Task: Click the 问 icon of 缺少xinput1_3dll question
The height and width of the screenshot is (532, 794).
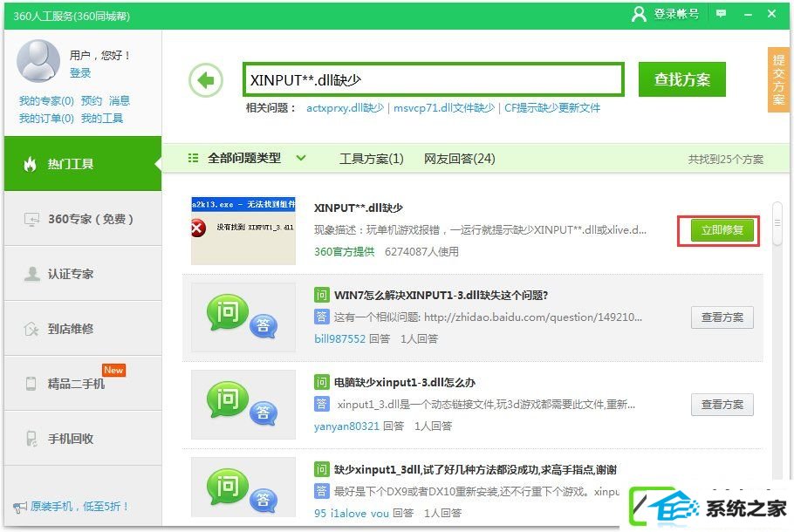Action: (321, 469)
